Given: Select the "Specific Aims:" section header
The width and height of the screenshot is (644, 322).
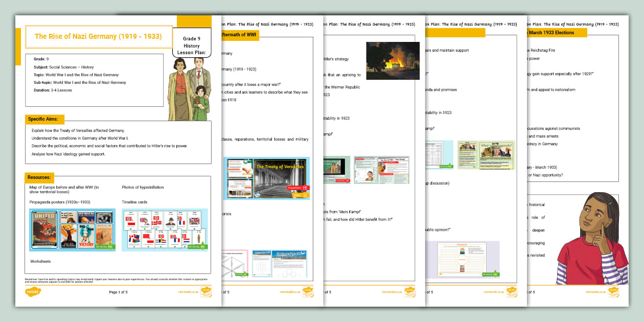Looking at the screenshot, I should pyautogui.click(x=46, y=119).
